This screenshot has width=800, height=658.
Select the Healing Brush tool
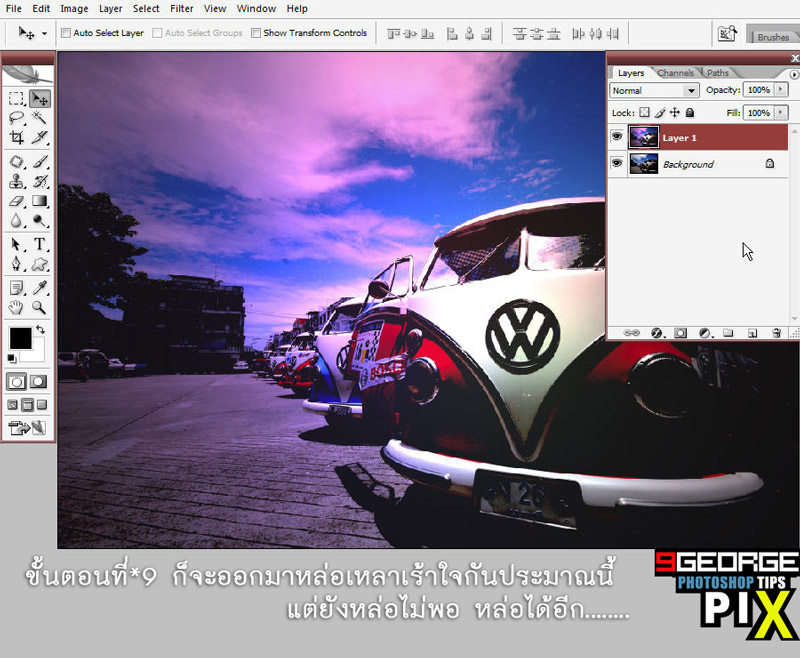[x=16, y=162]
